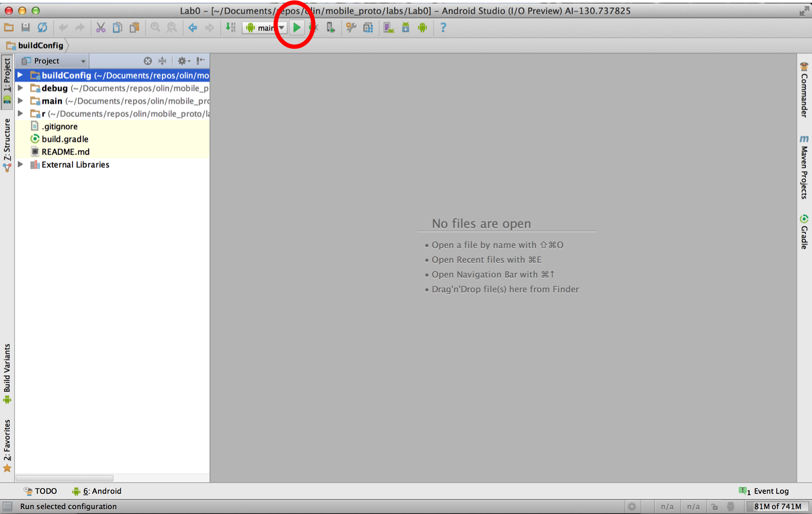812x514 pixels.
Task: Expand the main folder node
Action: click(x=20, y=101)
